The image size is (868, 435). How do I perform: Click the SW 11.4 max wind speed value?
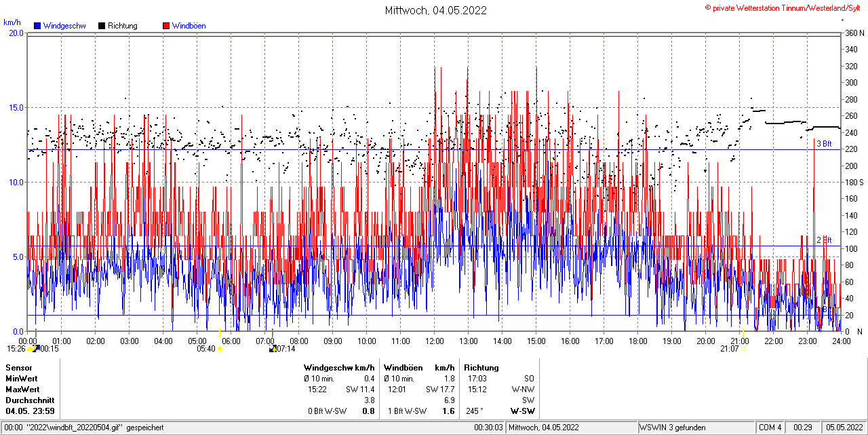tap(360, 390)
